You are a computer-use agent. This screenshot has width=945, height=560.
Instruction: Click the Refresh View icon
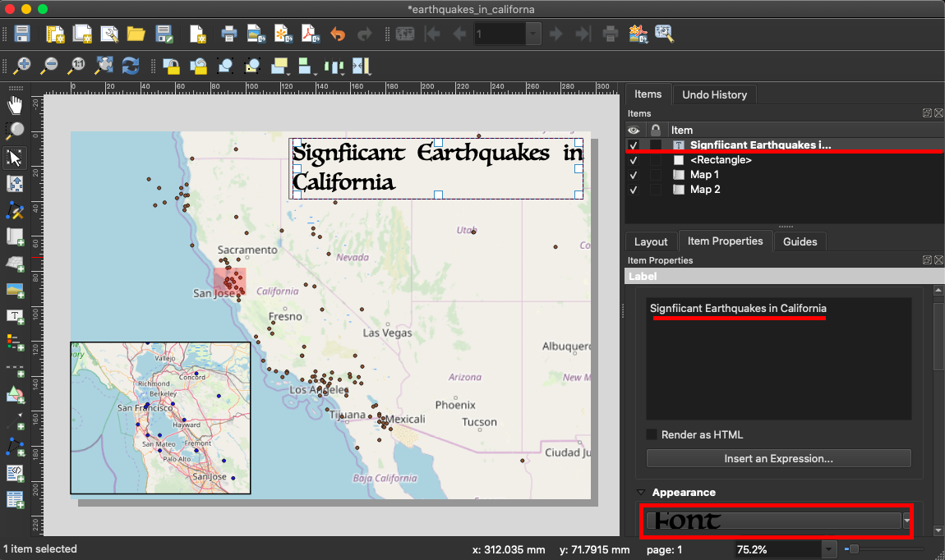click(x=130, y=65)
